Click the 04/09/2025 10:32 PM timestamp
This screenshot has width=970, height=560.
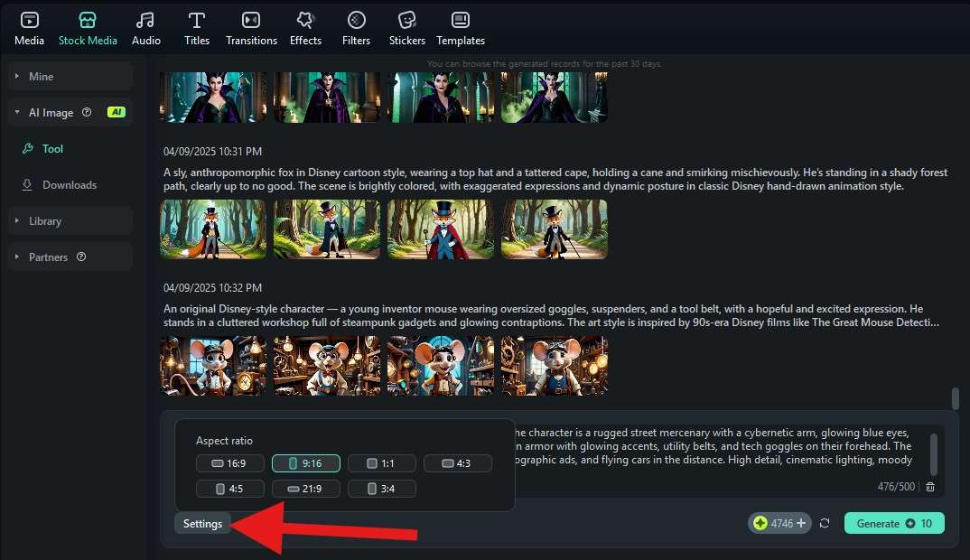(x=212, y=288)
